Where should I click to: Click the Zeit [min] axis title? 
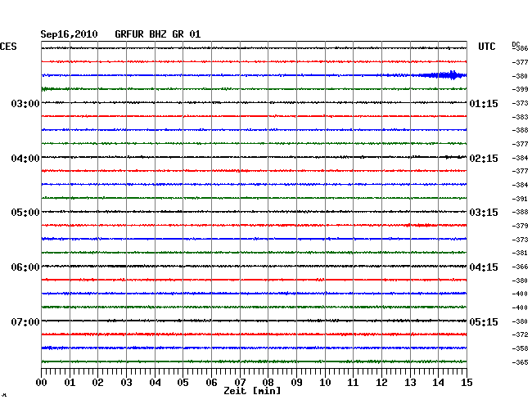point(252,391)
